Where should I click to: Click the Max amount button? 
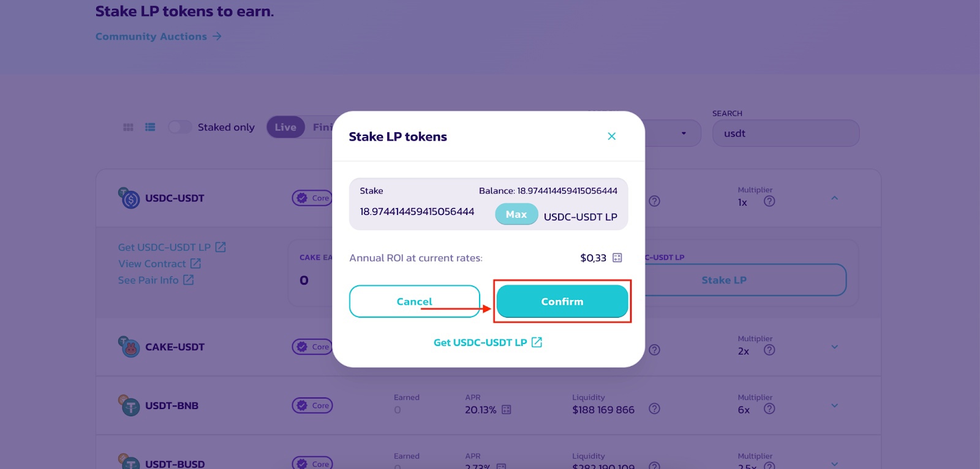click(516, 214)
